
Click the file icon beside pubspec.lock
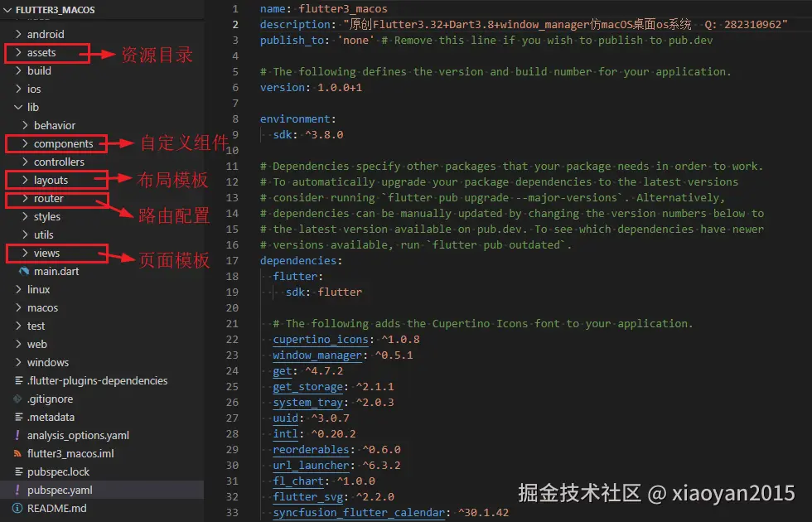coord(18,471)
